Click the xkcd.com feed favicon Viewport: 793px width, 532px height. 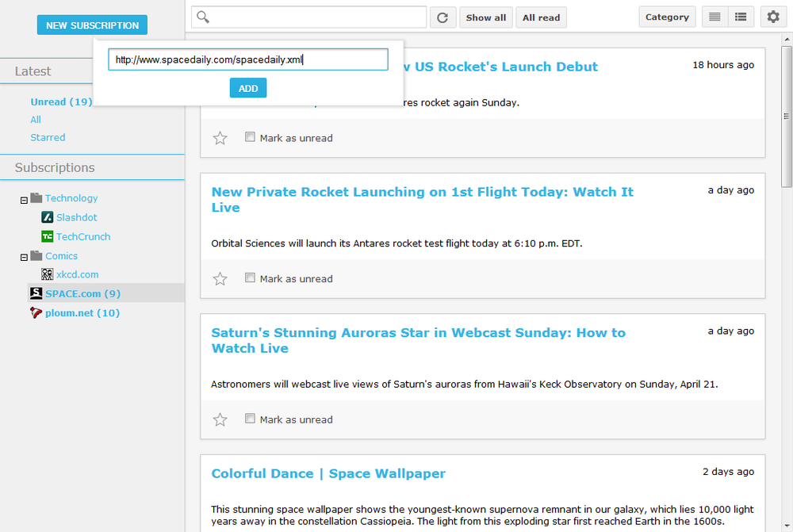coord(48,274)
